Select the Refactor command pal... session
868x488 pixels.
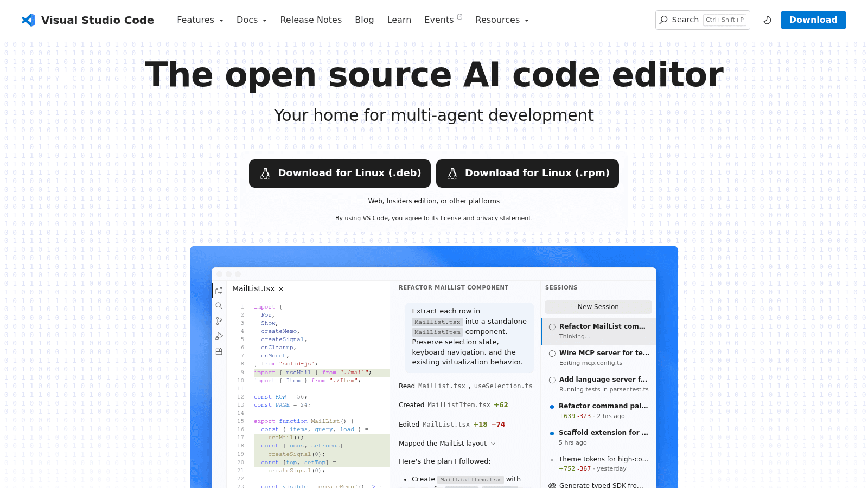[599, 411]
